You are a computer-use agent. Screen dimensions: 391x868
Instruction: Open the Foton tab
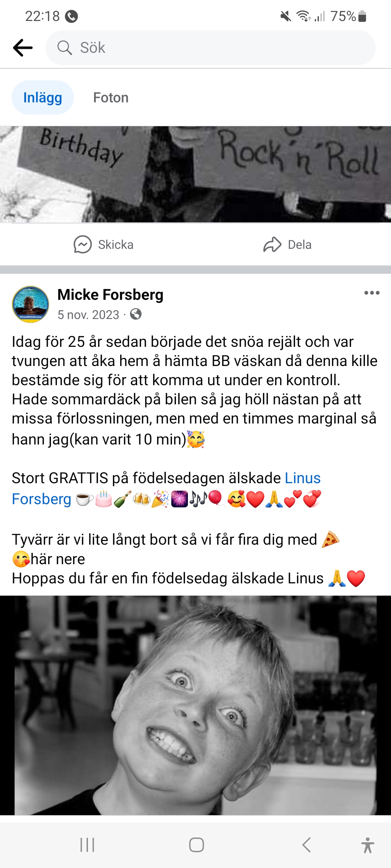[x=111, y=98]
